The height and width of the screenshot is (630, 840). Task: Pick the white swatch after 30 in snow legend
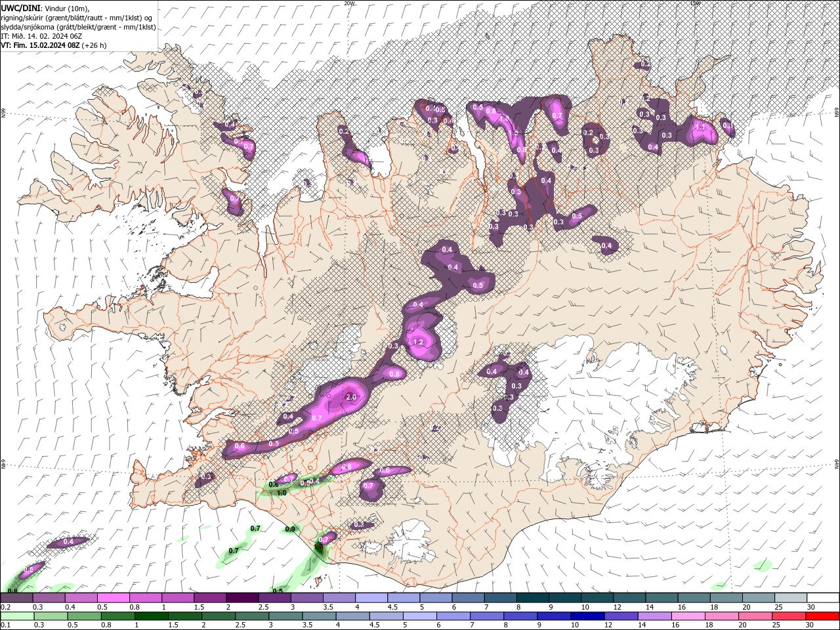coord(823,597)
